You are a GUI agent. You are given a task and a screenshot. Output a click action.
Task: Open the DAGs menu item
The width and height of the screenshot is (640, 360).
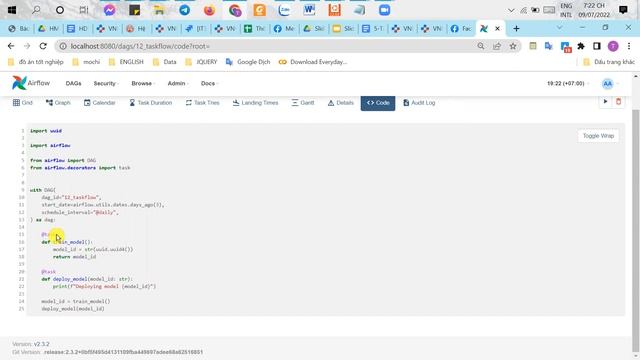tap(73, 83)
